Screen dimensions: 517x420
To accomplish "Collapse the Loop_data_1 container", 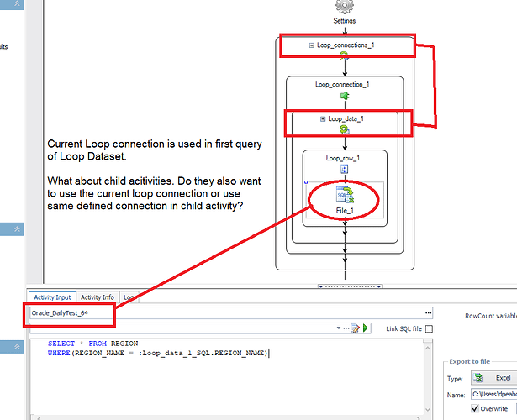I will [x=323, y=119].
